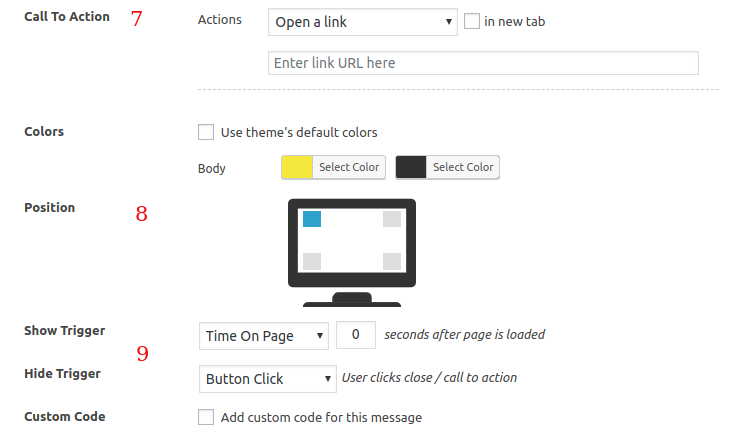Click the 'Custom Code' label
Viewport: 739px width, 444px height.
[x=65, y=416]
